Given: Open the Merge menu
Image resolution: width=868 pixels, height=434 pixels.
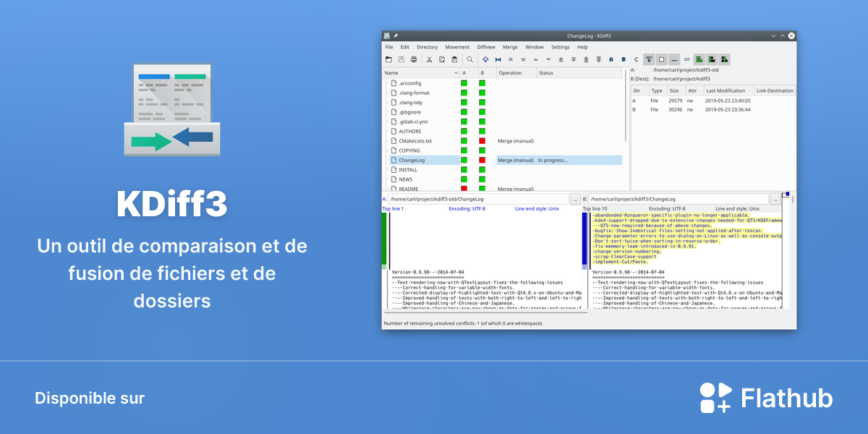Looking at the screenshot, I should tap(510, 47).
